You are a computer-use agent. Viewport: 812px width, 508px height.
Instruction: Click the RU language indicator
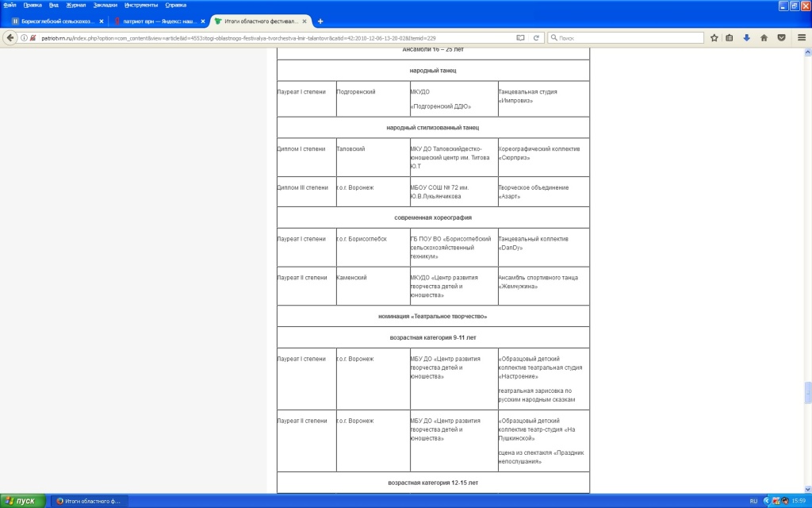pyautogui.click(x=753, y=502)
